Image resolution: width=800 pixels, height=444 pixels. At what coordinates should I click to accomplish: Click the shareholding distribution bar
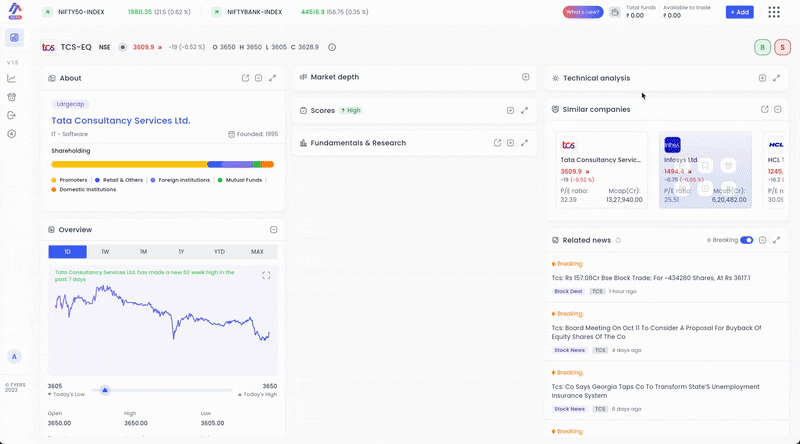[163, 164]
